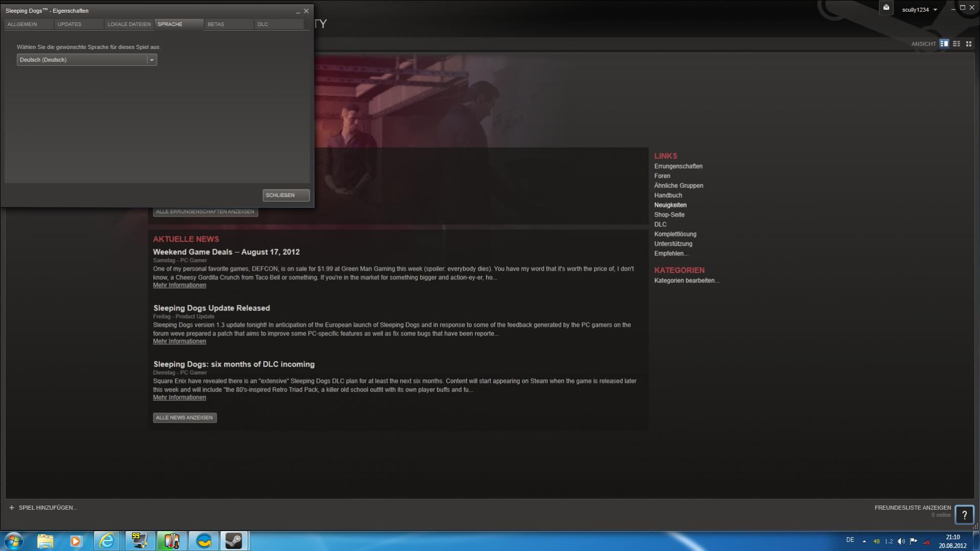The width and height of the screenshot is (980, 551).
Task: Click the Empfehlen... link
Action: point(671,254)
